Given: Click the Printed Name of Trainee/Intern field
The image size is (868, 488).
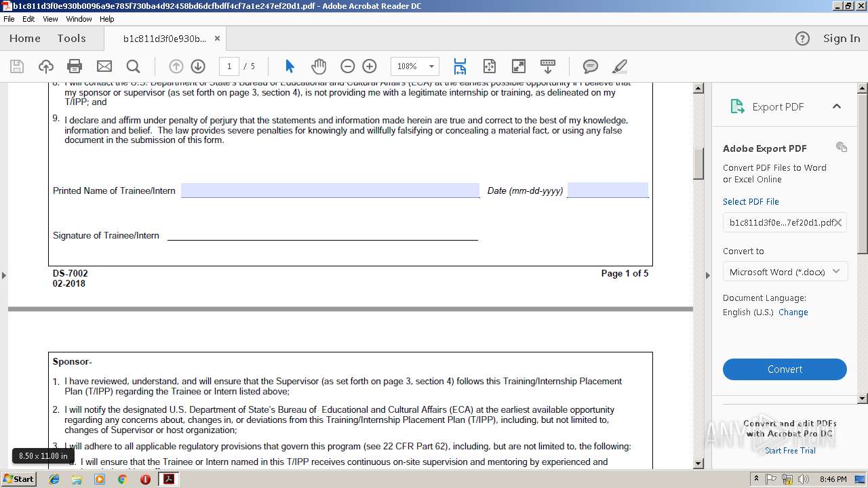Looking at the screenshot, I should pos(330,190).
